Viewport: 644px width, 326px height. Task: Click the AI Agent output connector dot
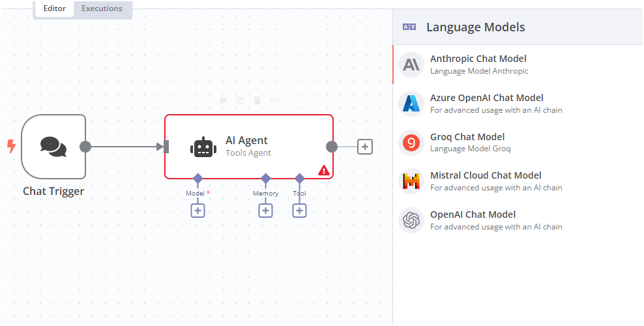(332, 147)
